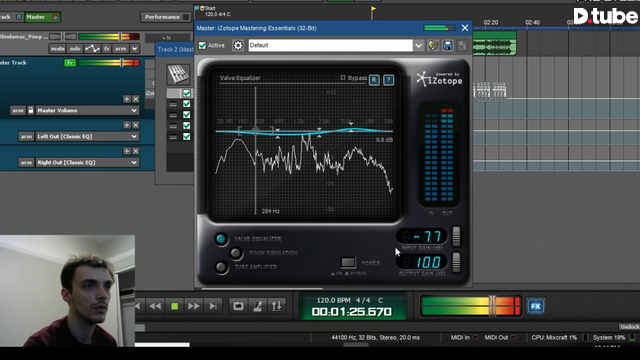Click the iZotope logo in the plugin
The height and width of the screenshot is (360, 640).
pyautogui.click(x=440, y=79)
